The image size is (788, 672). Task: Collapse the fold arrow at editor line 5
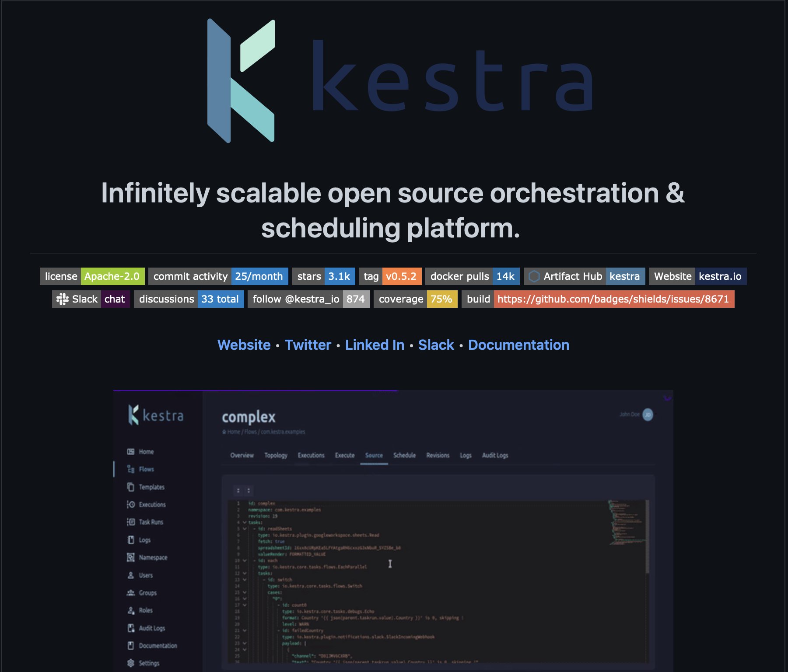(x=245, y=529)
